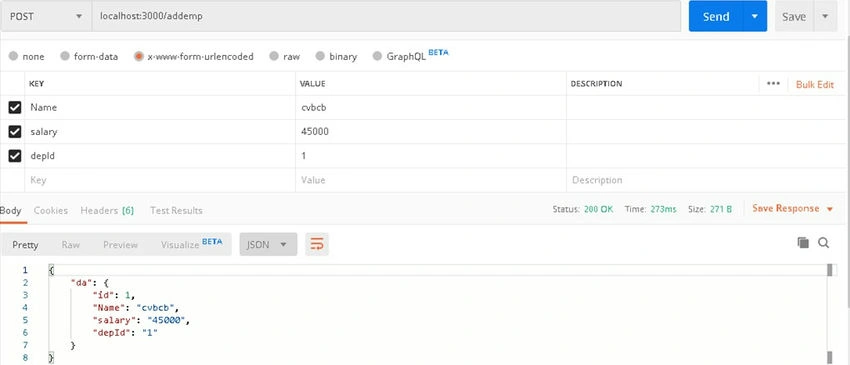850x365 pixels.
Task: Switch to Raw response view
Action: [70, 245]
